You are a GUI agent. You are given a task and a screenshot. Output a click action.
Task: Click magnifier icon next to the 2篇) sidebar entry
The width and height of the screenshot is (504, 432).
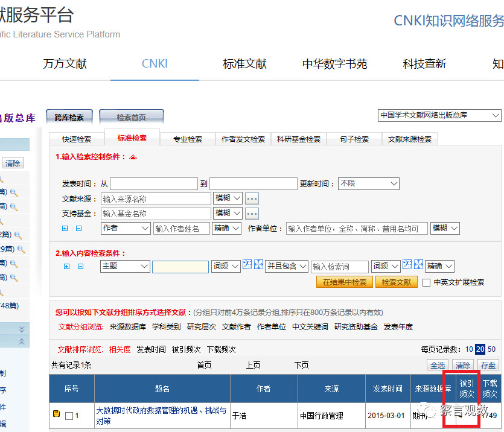18,235
